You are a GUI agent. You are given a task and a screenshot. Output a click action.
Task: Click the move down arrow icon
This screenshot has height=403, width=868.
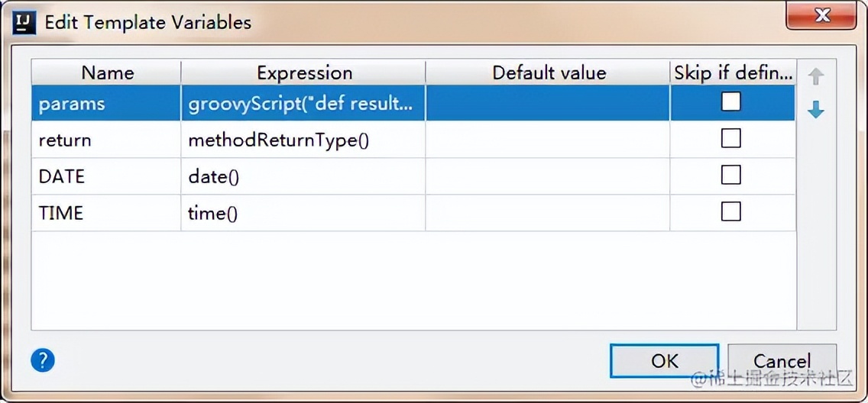(816, 110)
